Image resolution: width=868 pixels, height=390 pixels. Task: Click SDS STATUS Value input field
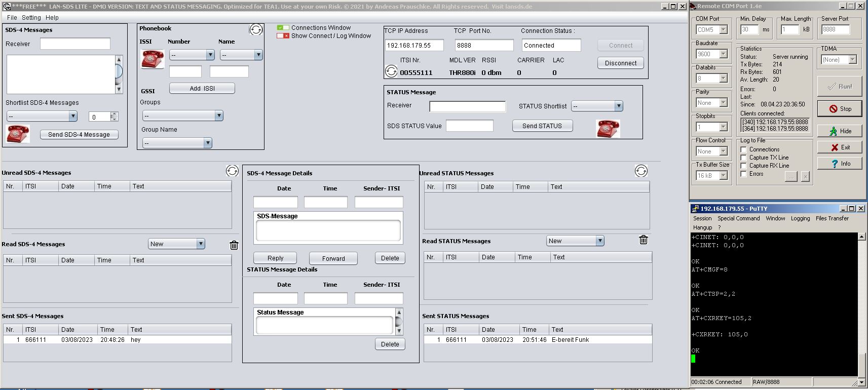pyautogui.click(x=470, y=126)
